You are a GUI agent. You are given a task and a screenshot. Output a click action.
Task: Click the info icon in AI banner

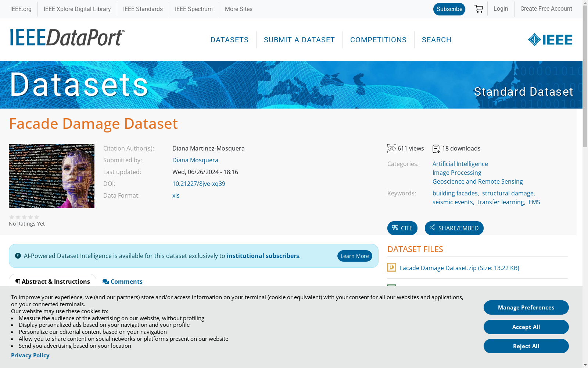(x=18, y=256)
